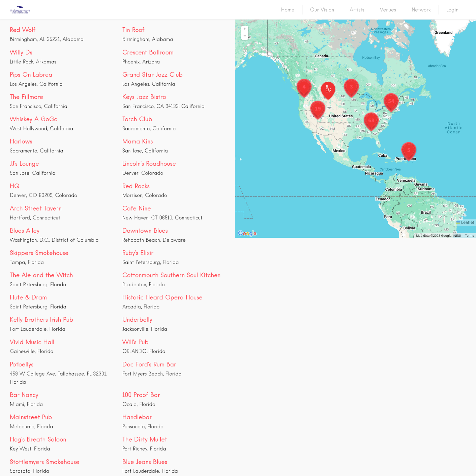Open Pips On Labrea venue
Image resolution: width=476 pixels, height=476 pixels.
click(31, 75)
